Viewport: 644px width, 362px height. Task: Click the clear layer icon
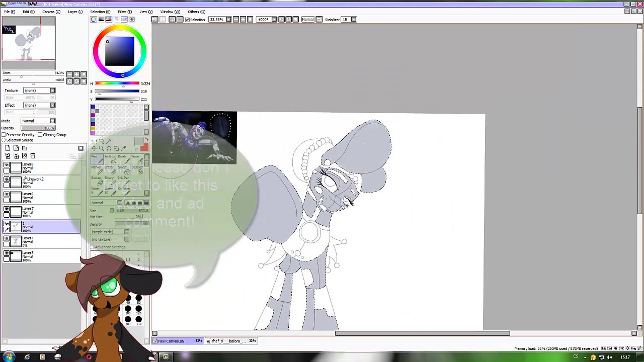coord(25,156)
